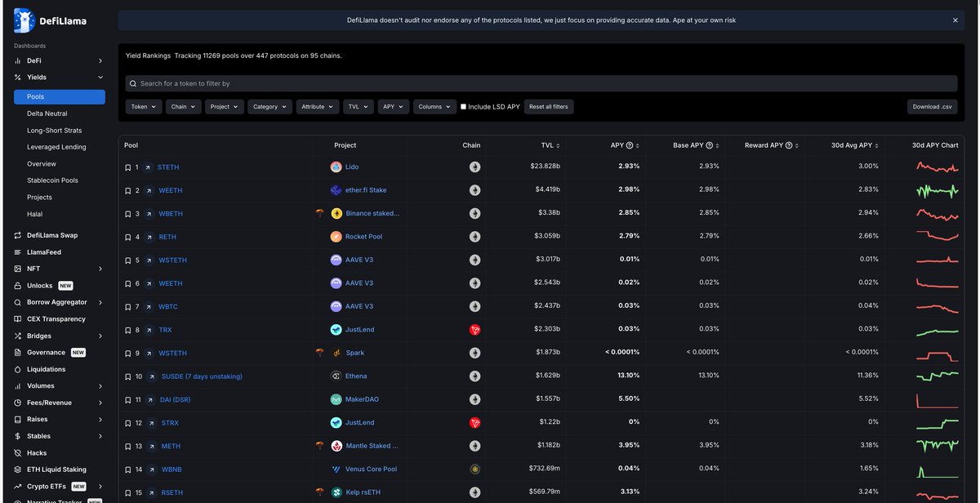The image size is (980, 503).
Task: Sort by the TVL column arrows
Action: point(559,145)
